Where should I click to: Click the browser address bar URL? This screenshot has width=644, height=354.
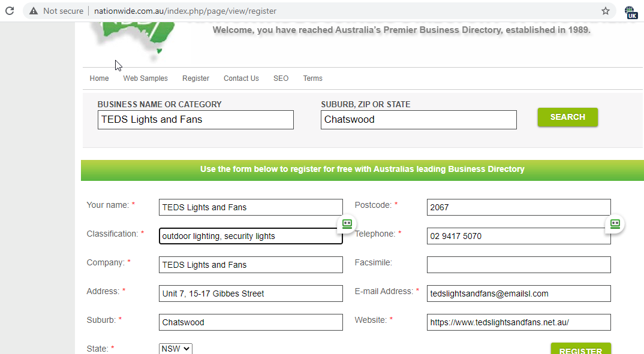pyautogui.click(x=185, y=11)
